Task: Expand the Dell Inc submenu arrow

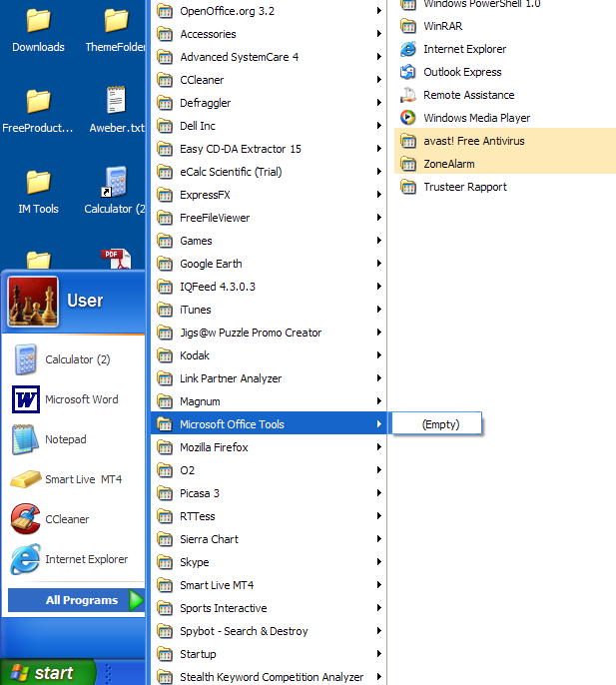Action: pos(379,126)
